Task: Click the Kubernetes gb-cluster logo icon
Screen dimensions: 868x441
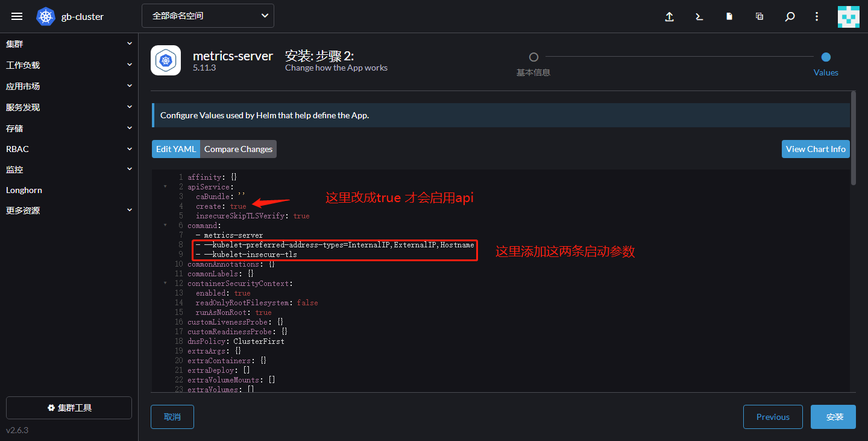Action: click(46, 16)
